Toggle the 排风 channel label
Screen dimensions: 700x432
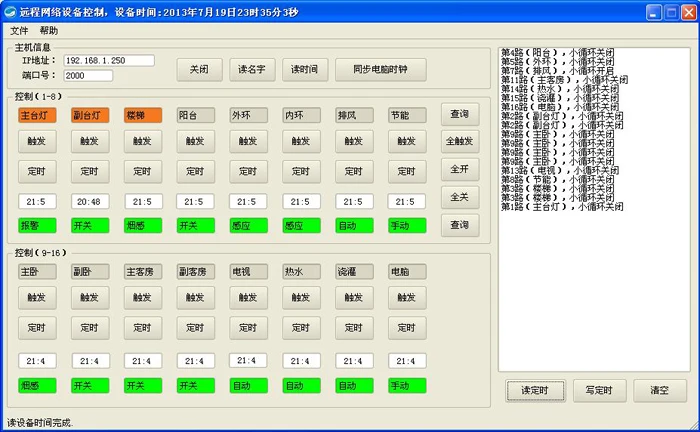354,115
